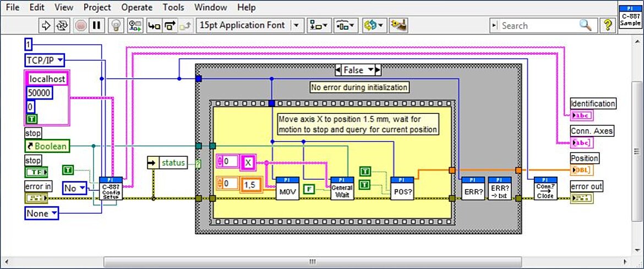Select the Identification string indicator terminal
The height and width of the screenshot is (269, 644).
tap(582, 116)
